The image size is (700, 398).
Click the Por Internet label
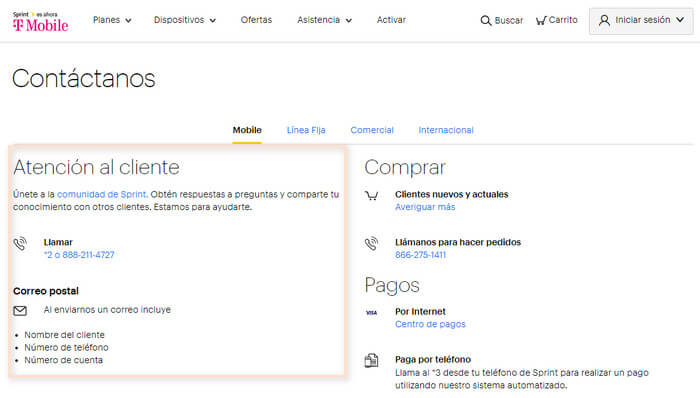tap(420, 312)
